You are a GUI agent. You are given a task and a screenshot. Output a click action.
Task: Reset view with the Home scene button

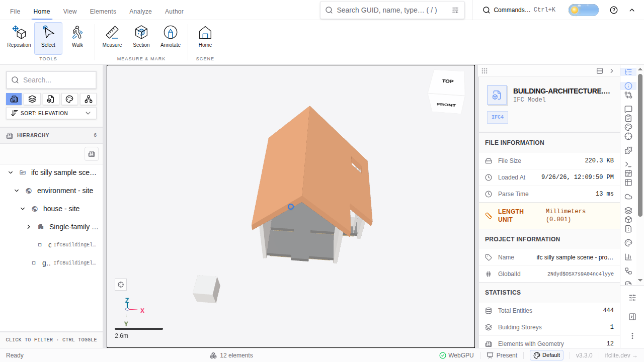(205, 38)
